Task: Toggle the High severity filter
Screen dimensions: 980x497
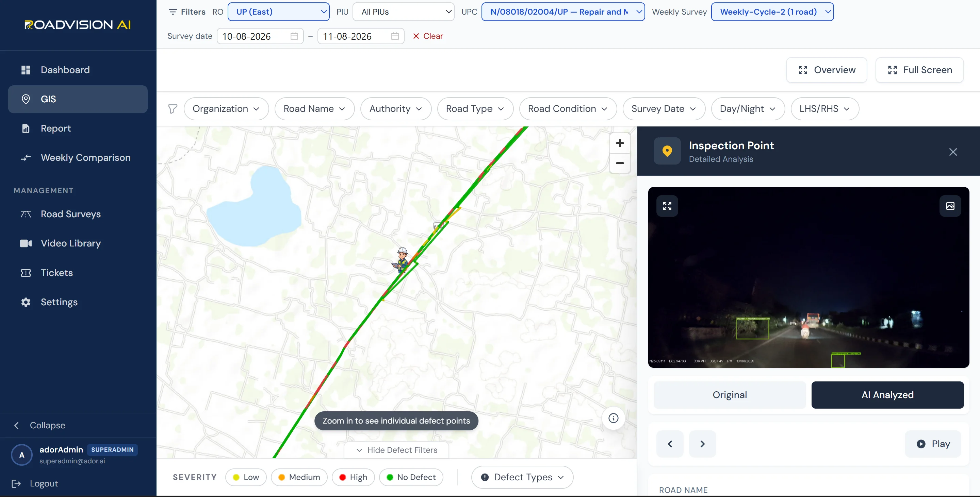Action: click(x=353, y=477)
